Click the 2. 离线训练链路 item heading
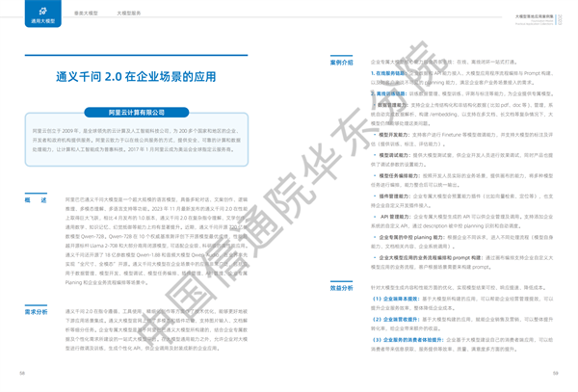Viewport: 578px width, 392px height. pyautogui.click(x=388, y=93)
